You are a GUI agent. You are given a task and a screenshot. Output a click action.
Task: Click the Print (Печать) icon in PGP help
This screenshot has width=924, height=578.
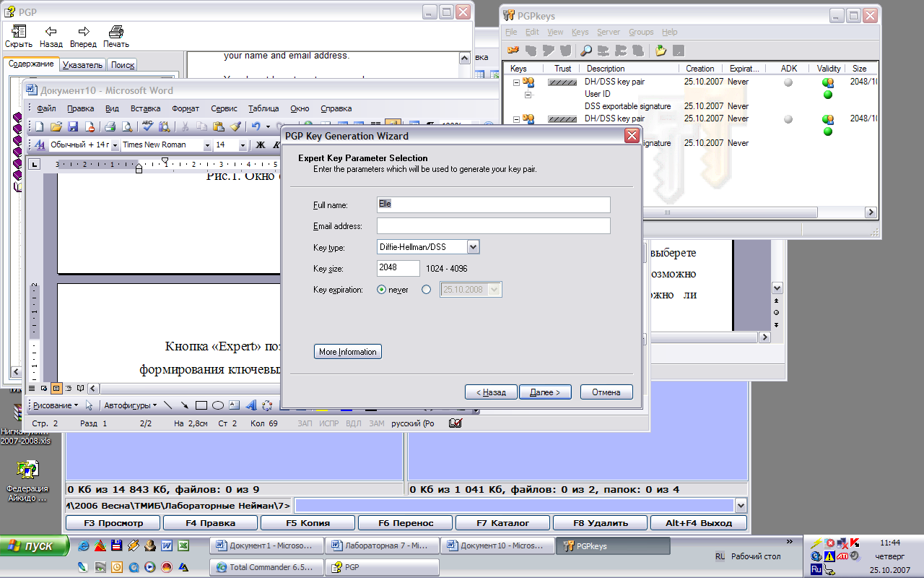115,36
